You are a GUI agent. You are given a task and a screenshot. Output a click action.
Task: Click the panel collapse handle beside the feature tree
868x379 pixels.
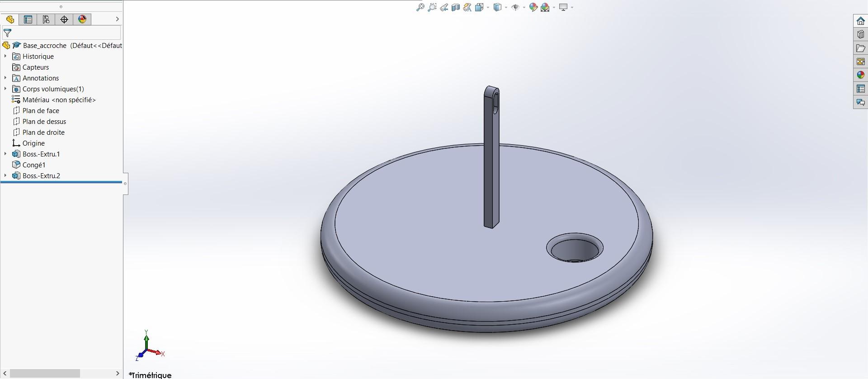pos(125,184)
